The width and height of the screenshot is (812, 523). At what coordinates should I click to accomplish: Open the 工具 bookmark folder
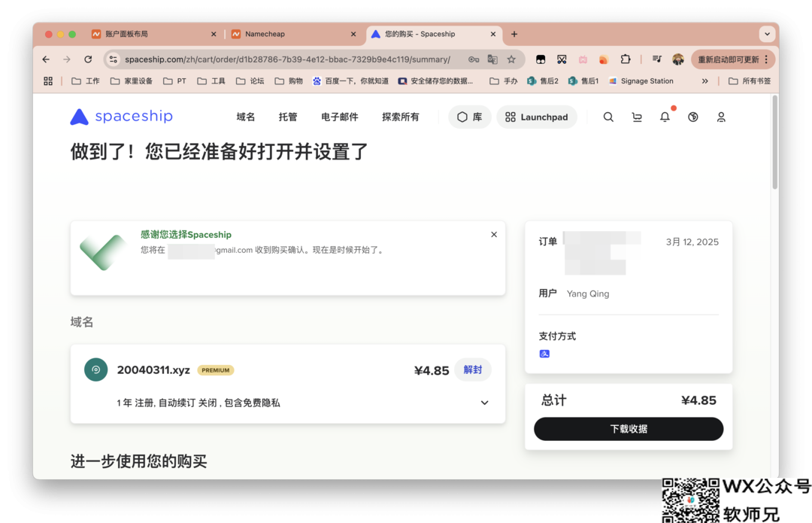[x=211, y=81]
